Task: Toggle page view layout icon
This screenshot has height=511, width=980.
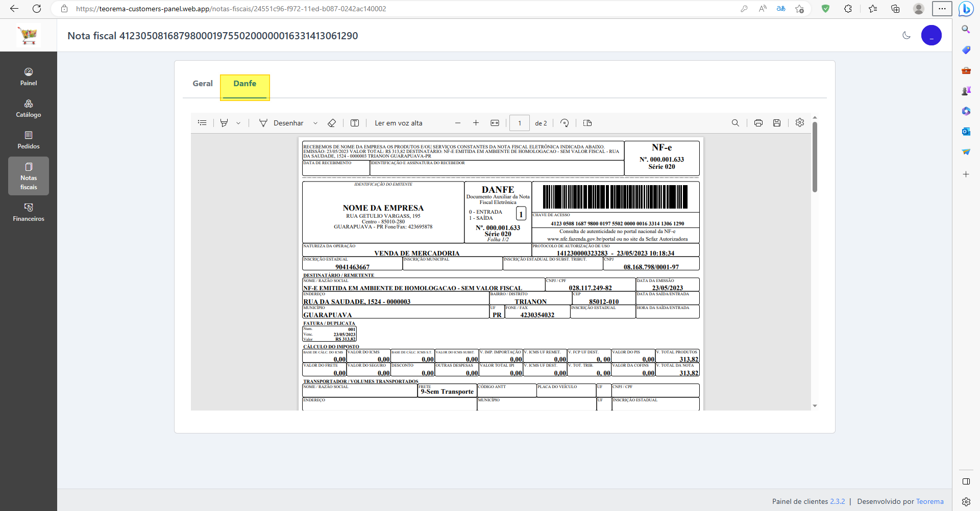Action: [587, 123]
